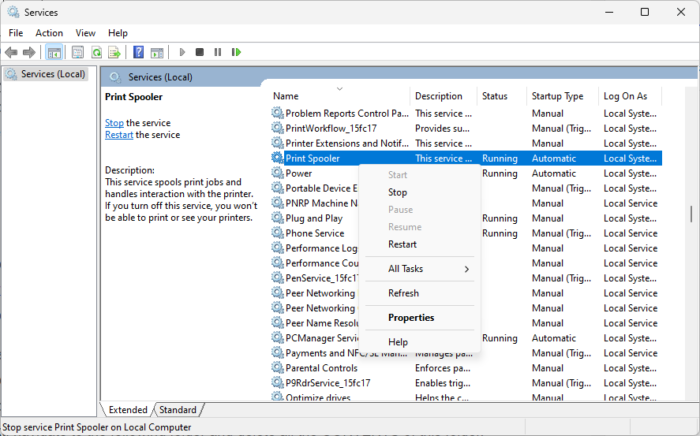Open Help via the blue question mark icon

pos(139,52)
